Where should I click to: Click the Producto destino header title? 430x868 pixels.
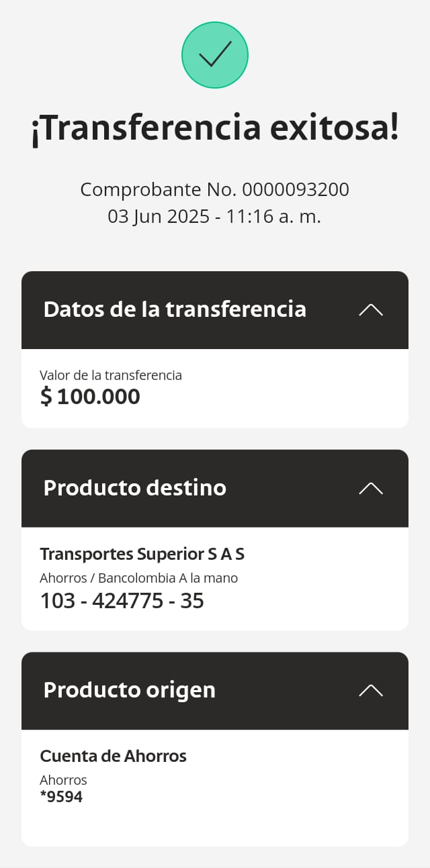click(x=134, y=488)
